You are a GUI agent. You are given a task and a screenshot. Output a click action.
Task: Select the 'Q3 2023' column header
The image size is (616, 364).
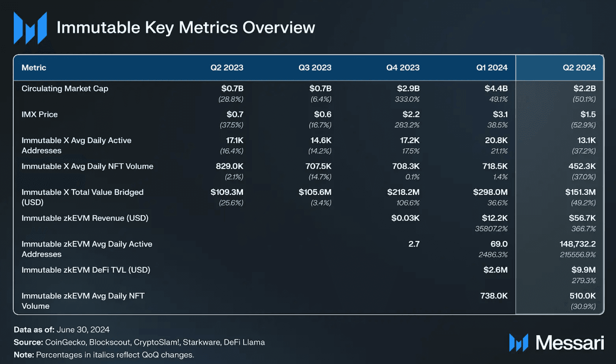pyautogui.click(x=315, y=67)
